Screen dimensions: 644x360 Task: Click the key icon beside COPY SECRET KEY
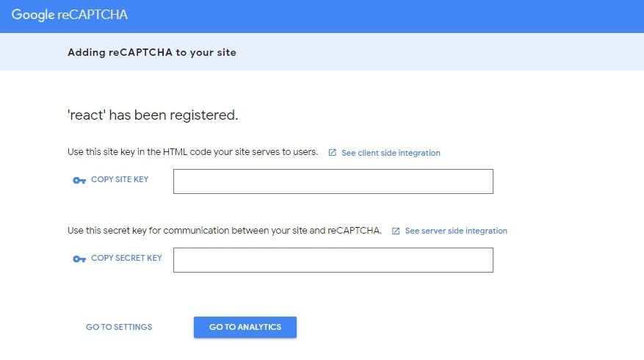click(x=79, y=259)
